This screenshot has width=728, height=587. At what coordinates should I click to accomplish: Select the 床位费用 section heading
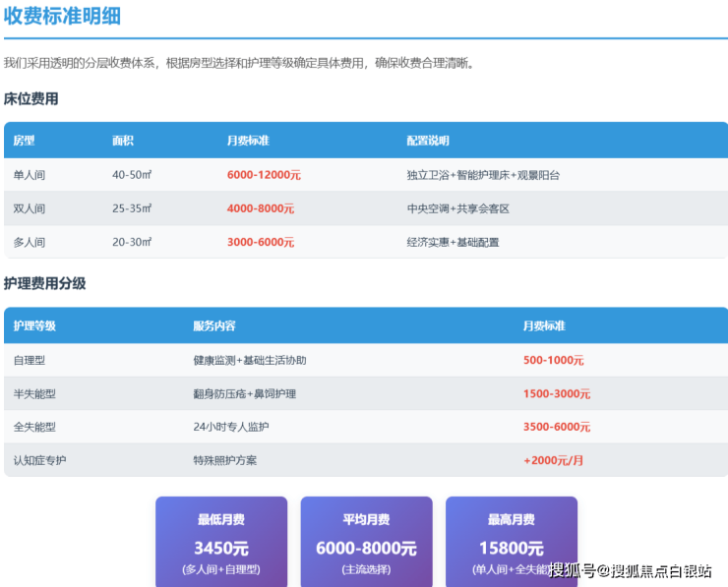pos(30,98)
